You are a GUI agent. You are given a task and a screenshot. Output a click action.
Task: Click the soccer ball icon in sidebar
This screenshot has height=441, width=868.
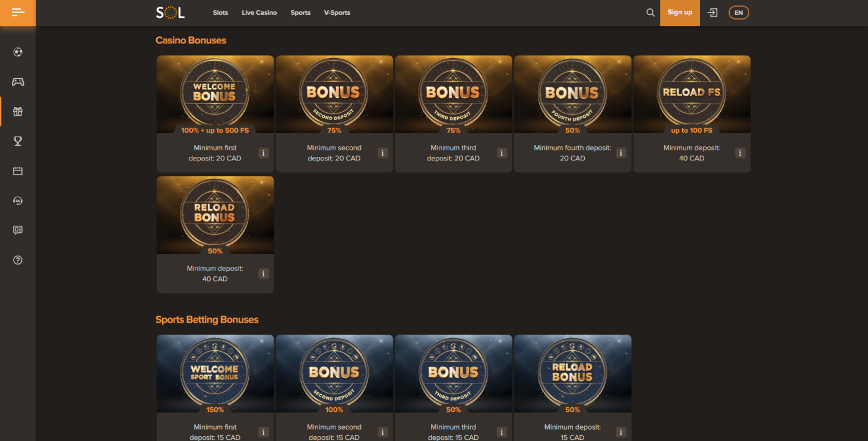[18, 52]
